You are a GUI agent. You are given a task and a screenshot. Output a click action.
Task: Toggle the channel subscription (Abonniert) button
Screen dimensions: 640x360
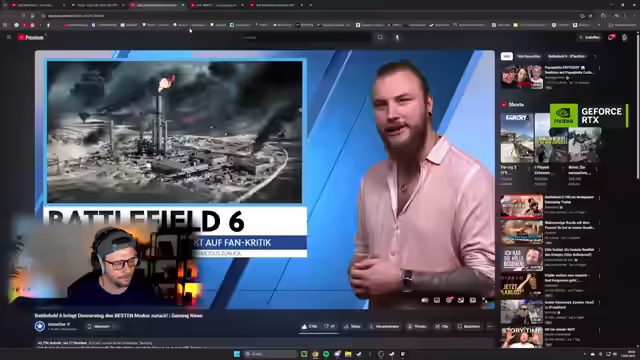point(102,327)
